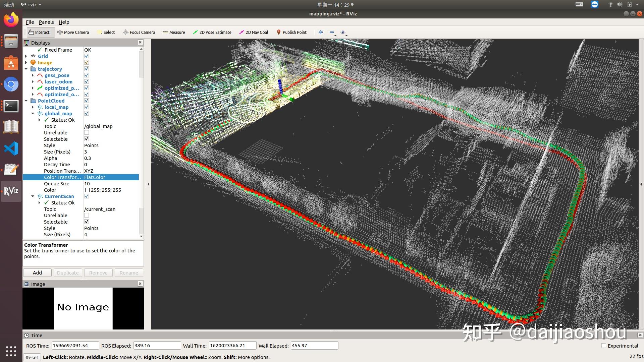This screenshot has height=362, width=644.
Task: Collapse the trajectory group
Action: [x=26, y=69]
